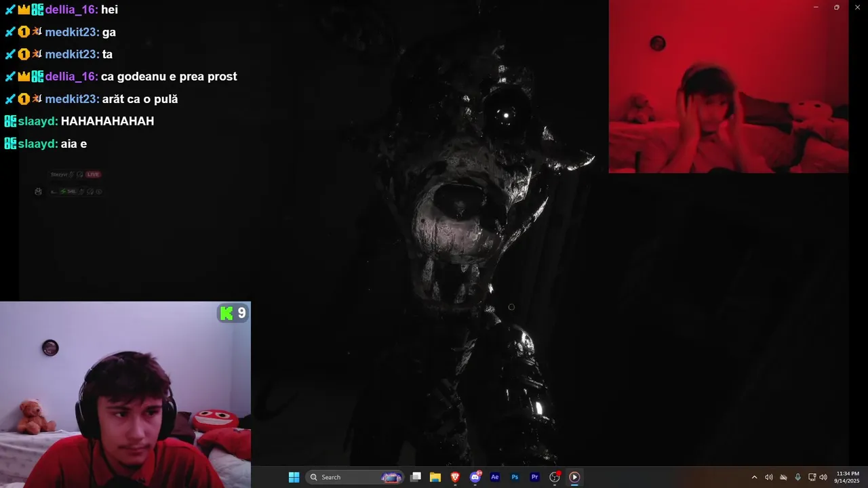Click the red-tinted webcam feed
Image resolution: width=868 pixels, height=488 pixels.
[728, 87]
